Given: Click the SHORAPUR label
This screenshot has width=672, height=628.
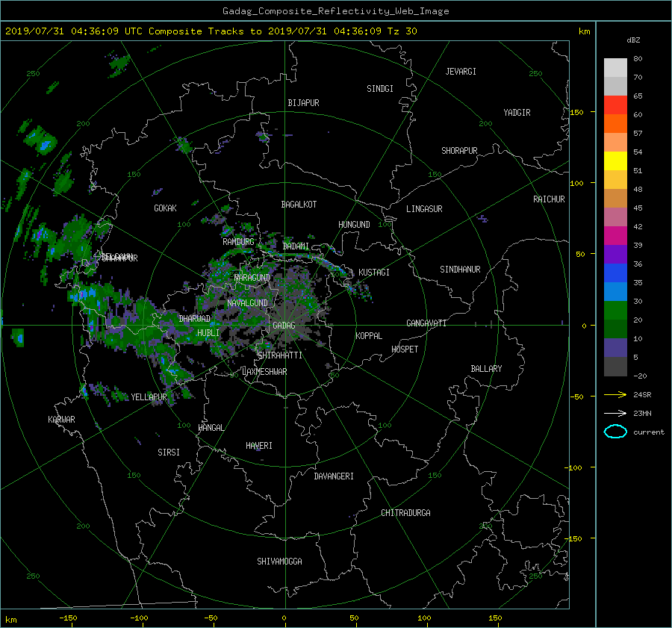Looking at the screenshot, I should (x=459, y=151).
